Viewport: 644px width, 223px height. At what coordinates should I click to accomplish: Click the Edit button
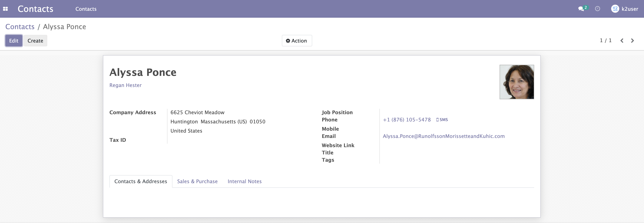tap(14, 41)
